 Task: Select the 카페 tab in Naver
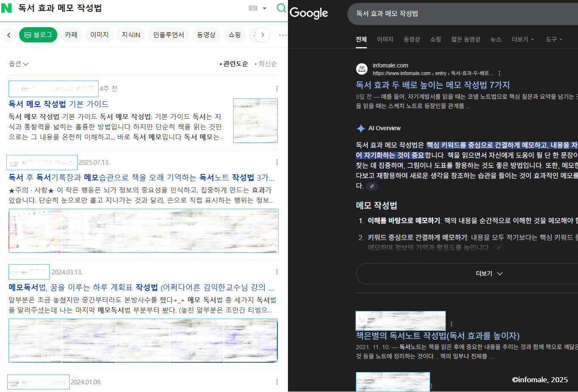(x=71, y=35)
